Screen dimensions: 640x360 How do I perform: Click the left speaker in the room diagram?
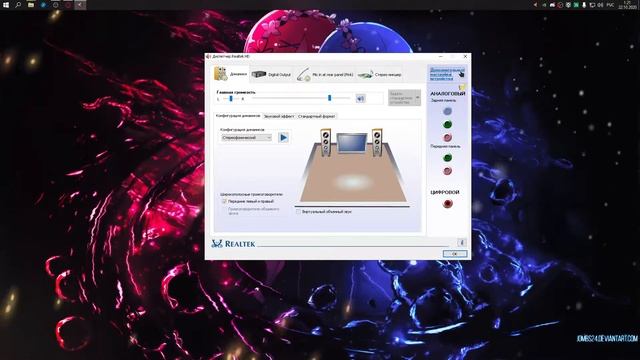pos(325,142)
